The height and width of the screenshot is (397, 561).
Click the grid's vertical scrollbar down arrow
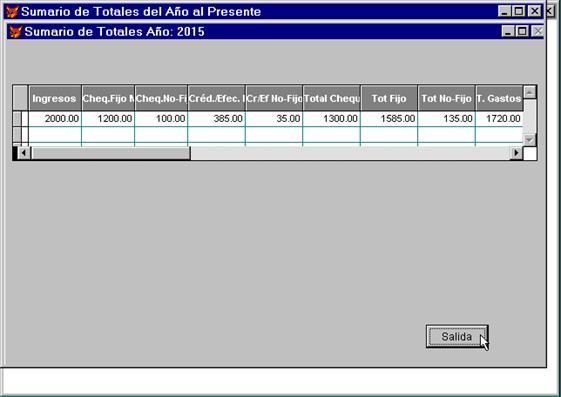530,140
